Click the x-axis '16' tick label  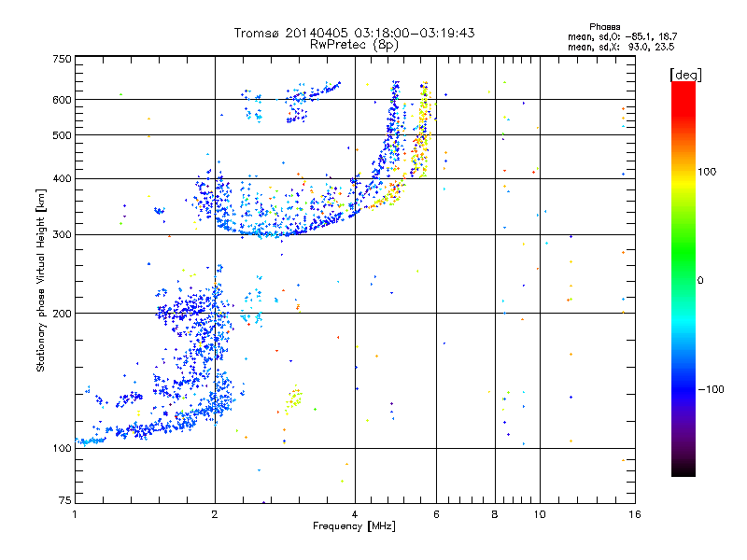[635, 514]
